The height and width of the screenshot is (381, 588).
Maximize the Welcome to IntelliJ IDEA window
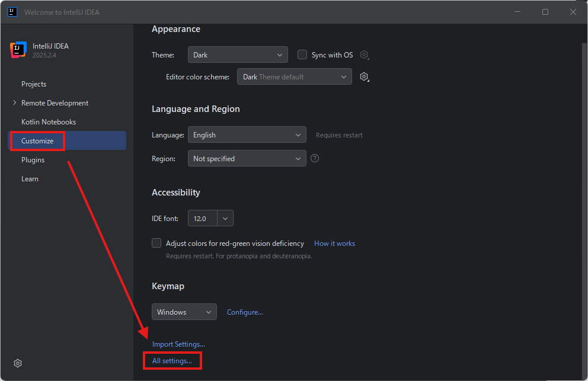pos(545,12)
